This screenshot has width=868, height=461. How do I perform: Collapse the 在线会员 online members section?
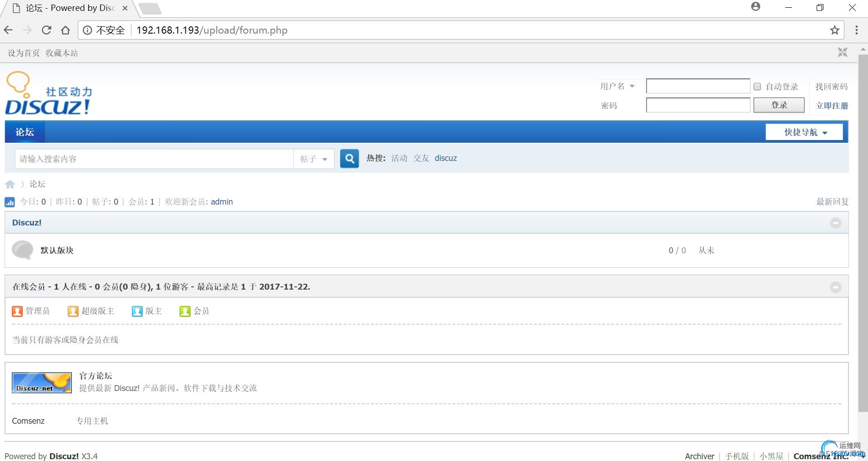click(836, 287)
